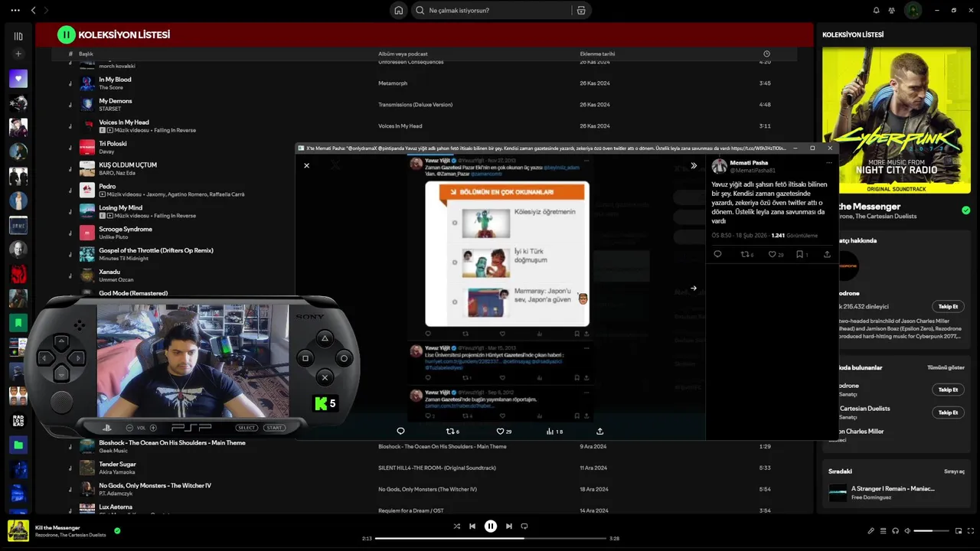The width and height of the screenshot is (980, 551).
Task: Sort by Albüm veya podcast column
Action: coord(403,54)
